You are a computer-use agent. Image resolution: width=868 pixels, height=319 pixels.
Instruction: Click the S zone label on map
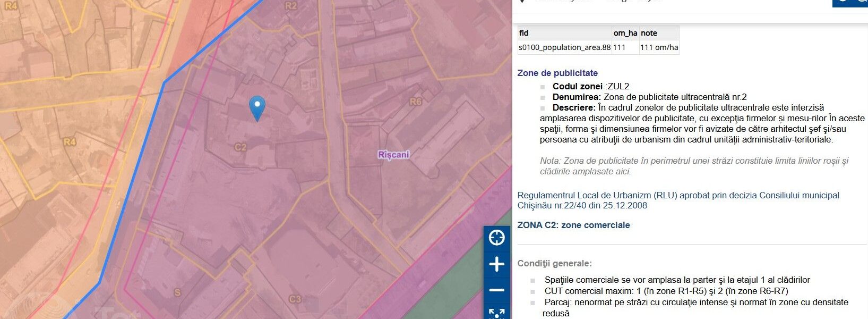point(177,292)
